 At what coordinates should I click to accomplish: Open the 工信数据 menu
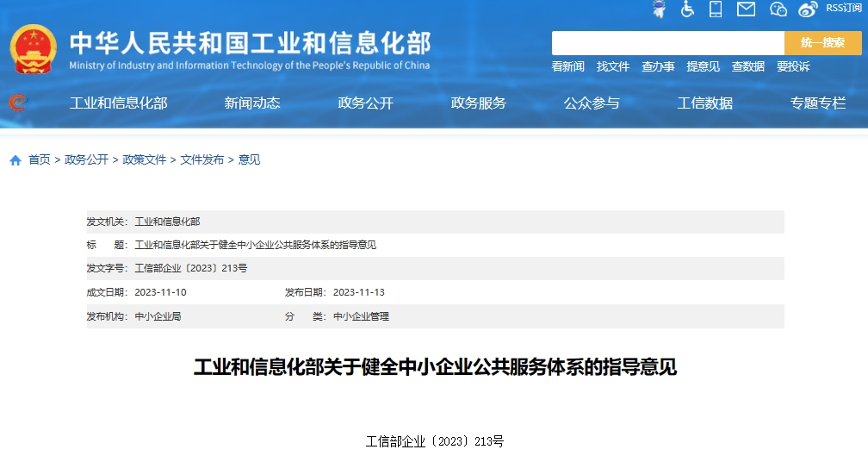(x=704, y=103)
